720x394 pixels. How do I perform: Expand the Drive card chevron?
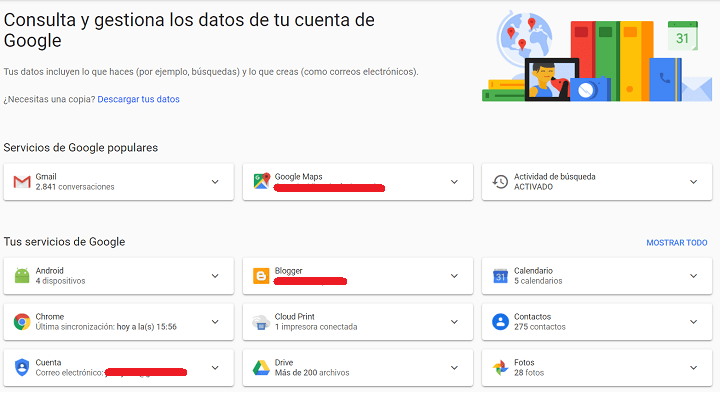[454, 368]
